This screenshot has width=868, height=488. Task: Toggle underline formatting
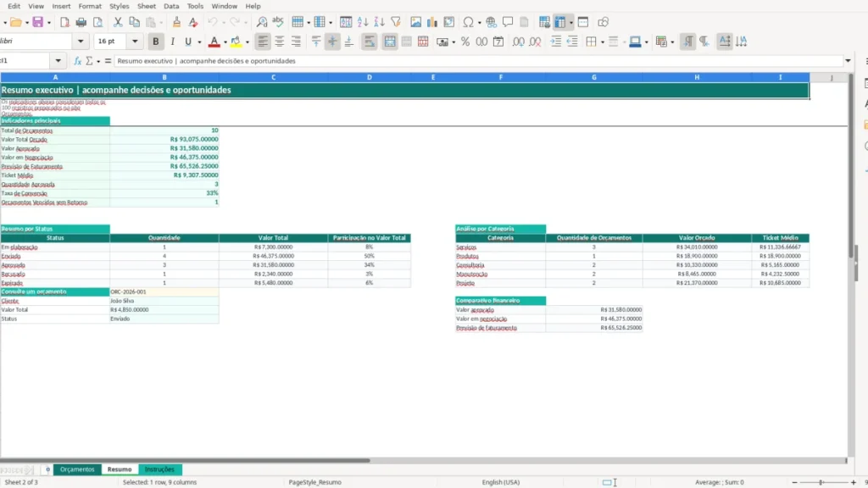(188, 42)
